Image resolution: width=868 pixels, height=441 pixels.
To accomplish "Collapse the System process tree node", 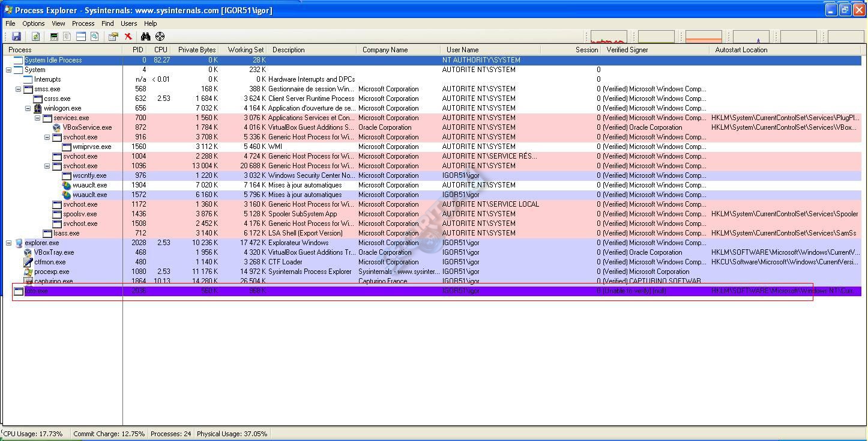I will click(8, 70).
